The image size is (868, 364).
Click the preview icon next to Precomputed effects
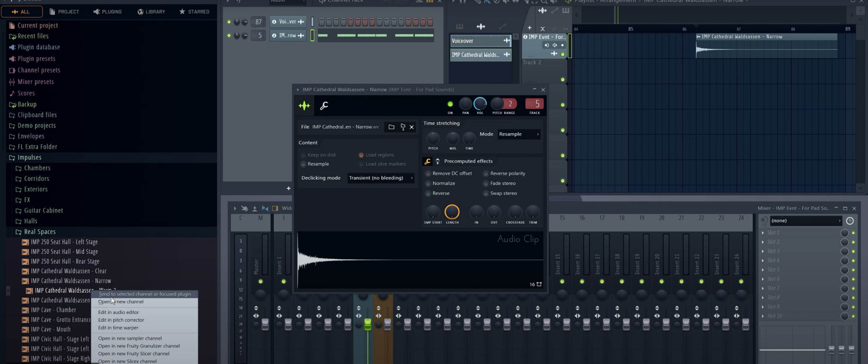[x=437, y=161]
